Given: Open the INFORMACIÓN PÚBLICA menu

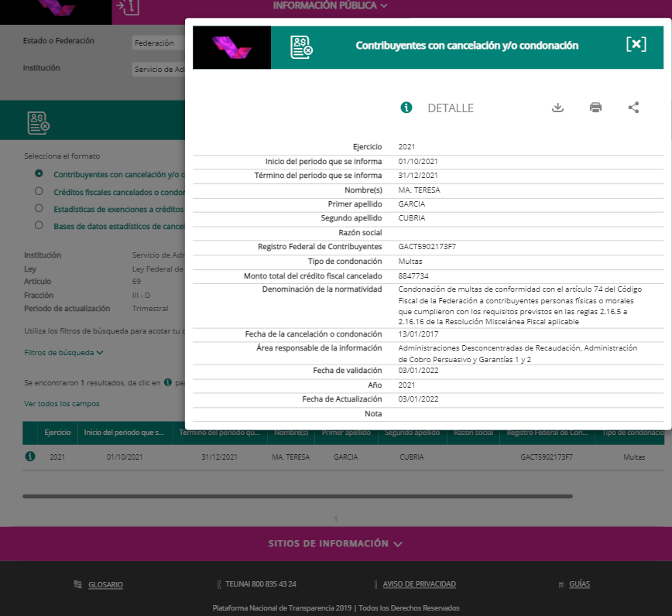Looking at the screenshot, I should pos(330,5).
